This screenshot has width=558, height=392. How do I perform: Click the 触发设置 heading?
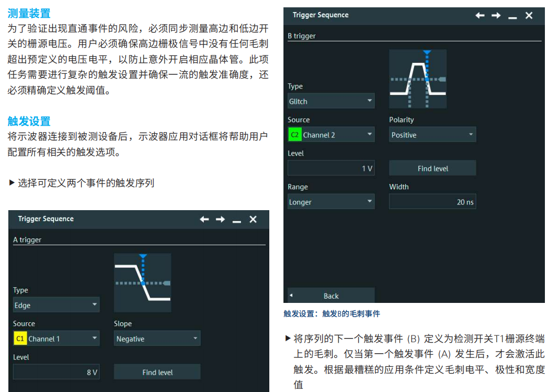(x=29, y=121)
